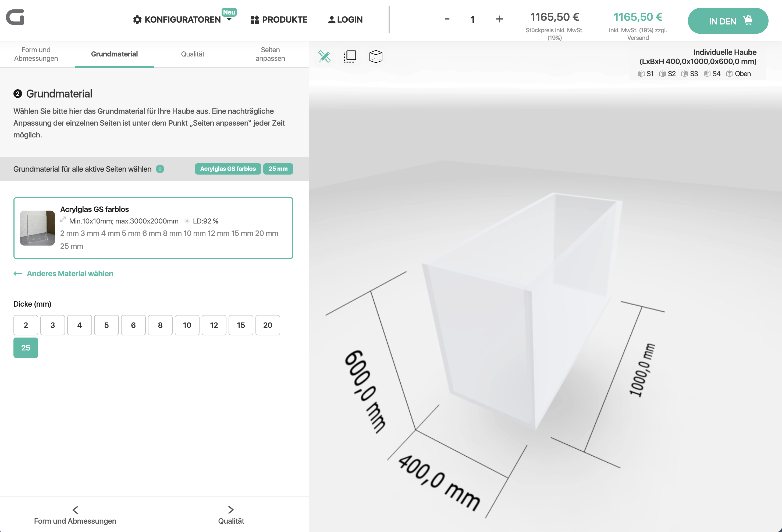The height and width of the screenshot is (532, 782).
Task: Select the 2D outline view icon
Action: [350, 56]
